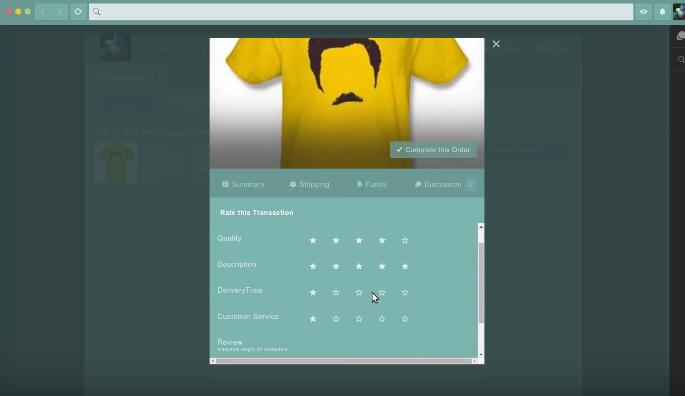
Task: Set Description rating to one star
Action: click(313, 266)
